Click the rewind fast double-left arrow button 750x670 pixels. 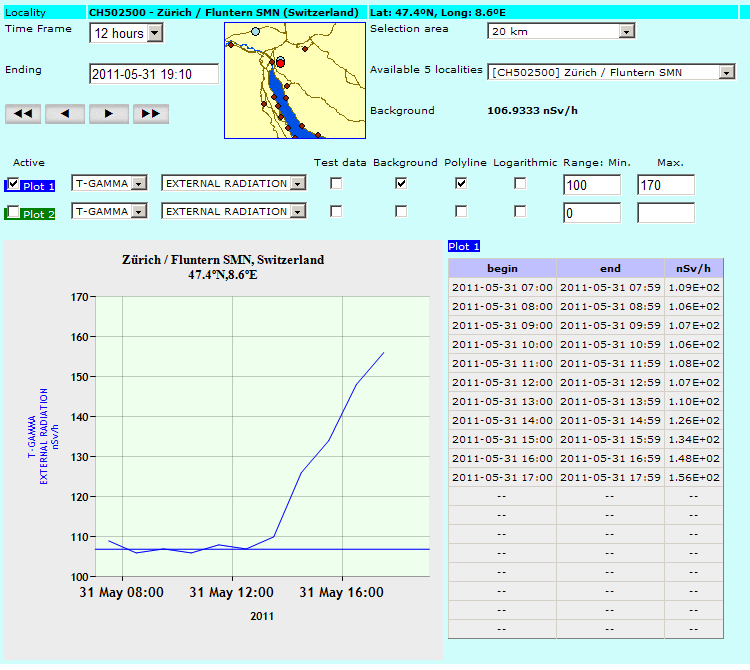[23, 114]
